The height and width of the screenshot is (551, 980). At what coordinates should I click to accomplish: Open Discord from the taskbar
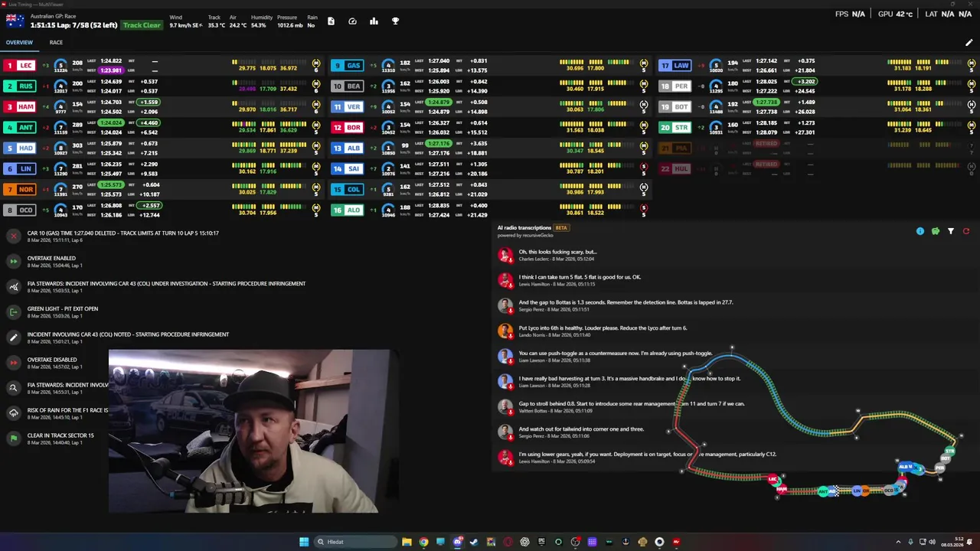click(x=457, y=542)
